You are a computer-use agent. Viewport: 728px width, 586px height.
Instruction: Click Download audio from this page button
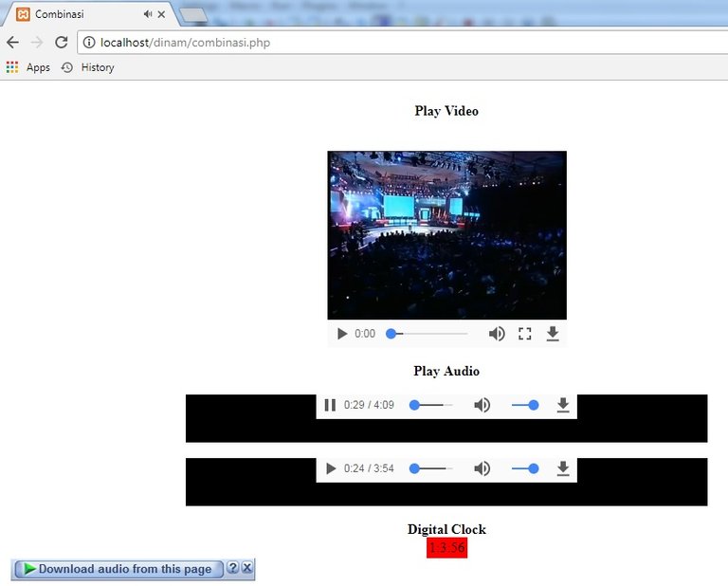point(119,569)
